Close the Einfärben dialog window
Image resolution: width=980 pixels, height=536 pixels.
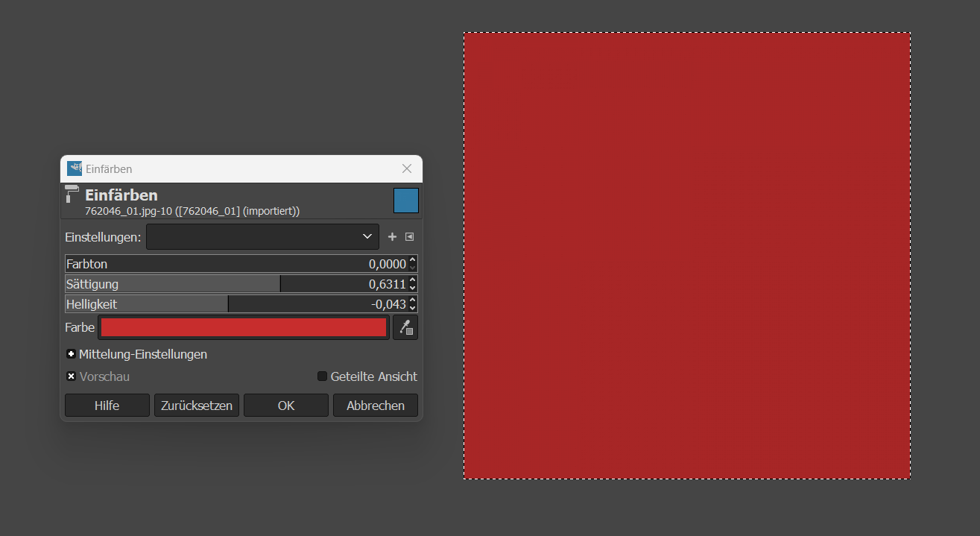coord(407,169)
